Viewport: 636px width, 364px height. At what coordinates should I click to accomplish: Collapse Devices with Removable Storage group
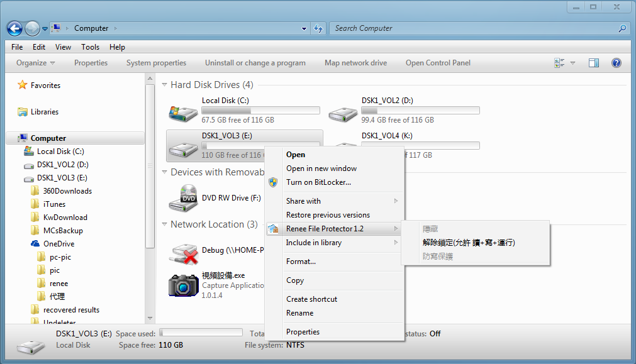164,172
